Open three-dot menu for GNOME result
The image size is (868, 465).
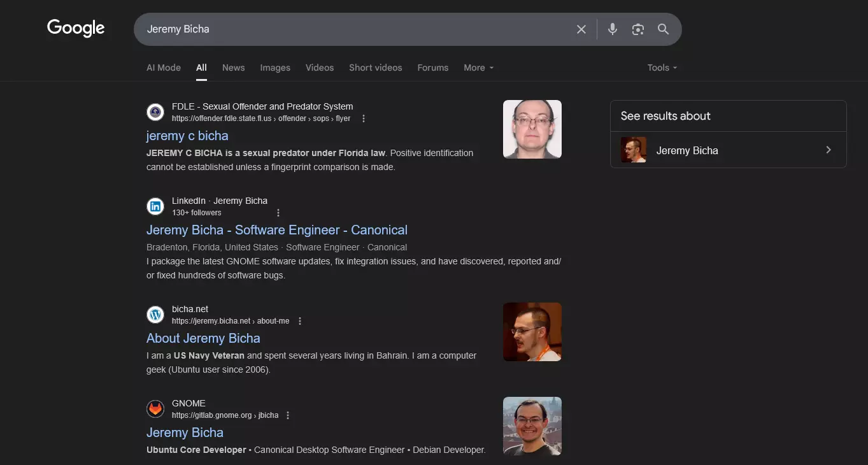pyautogui.click(x=288, y=415)
